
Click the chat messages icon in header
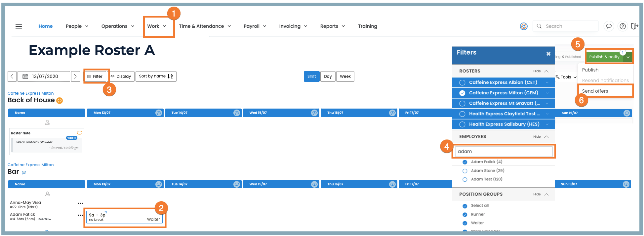[609, 26]
